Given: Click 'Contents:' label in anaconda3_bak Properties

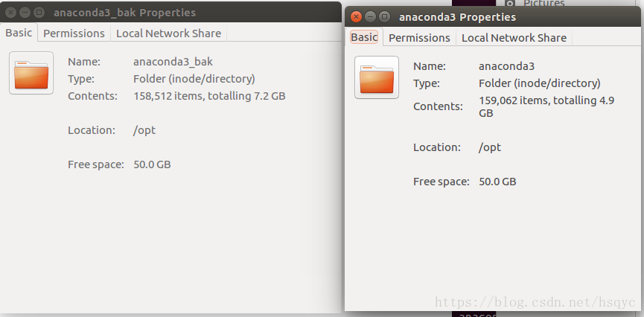Looking at the screenshot, I should (92, 96).
